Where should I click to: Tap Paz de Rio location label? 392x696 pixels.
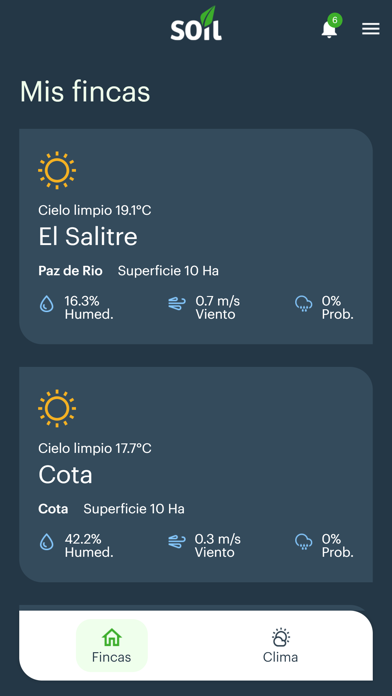coord(70,271)
